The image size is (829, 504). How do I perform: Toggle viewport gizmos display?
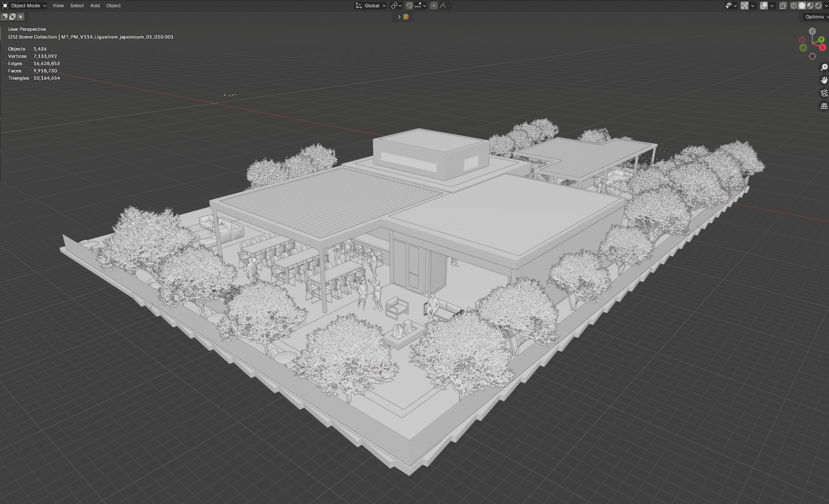tap(745, 6)
